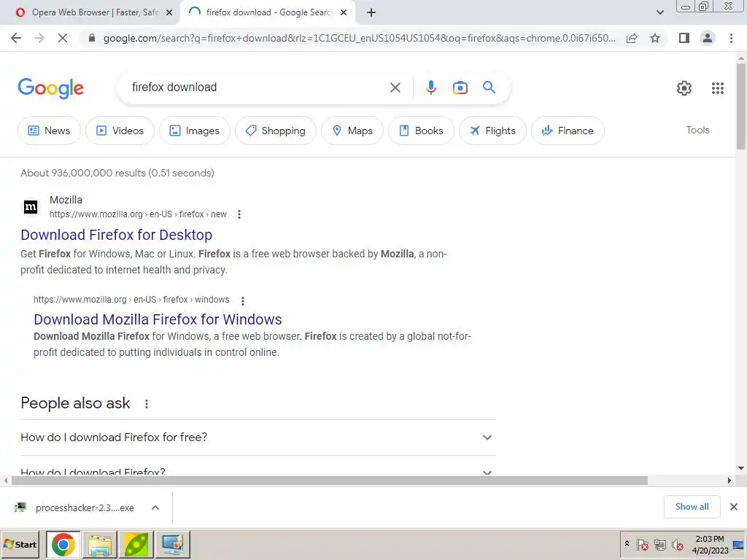Click Show all downloads button

(x=692, y=507)
